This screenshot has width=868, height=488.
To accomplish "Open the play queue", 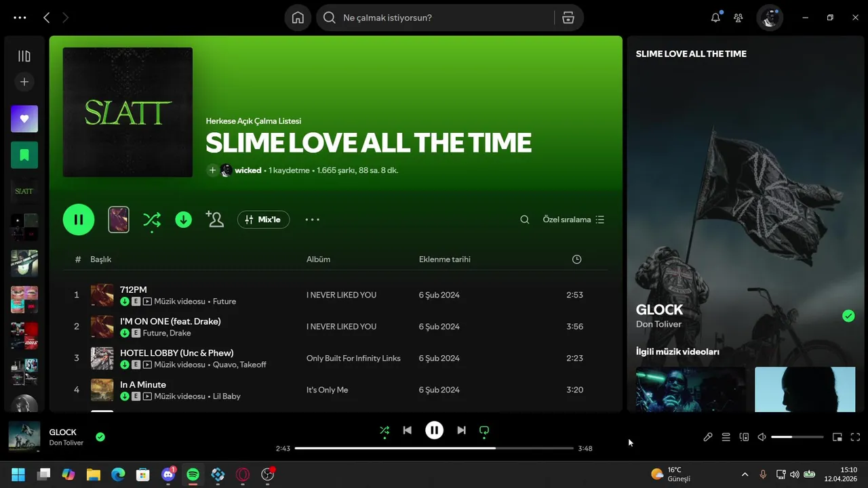I will point(726,437).
